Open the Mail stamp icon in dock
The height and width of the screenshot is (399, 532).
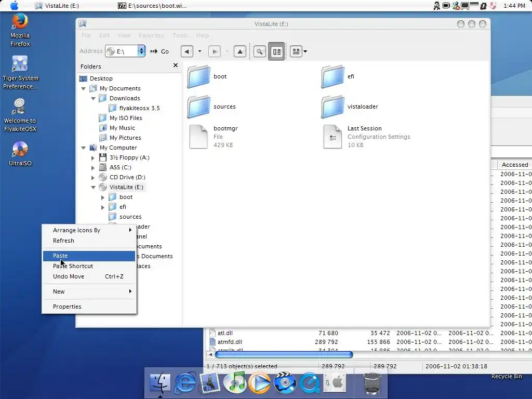210,383
